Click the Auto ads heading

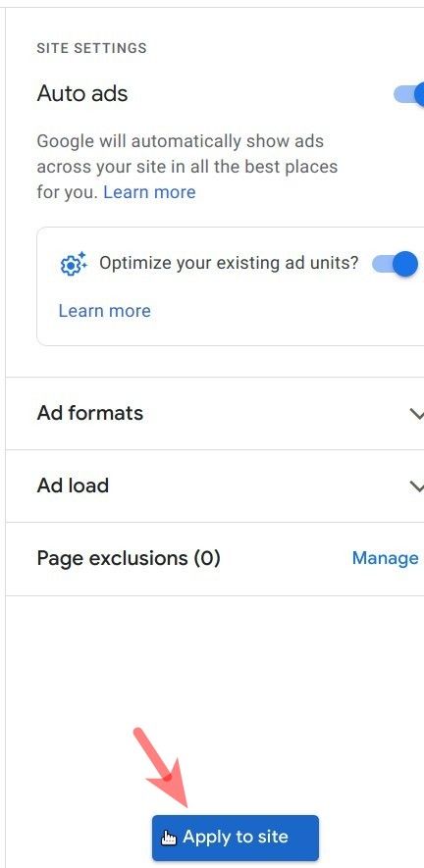[82, 93]
